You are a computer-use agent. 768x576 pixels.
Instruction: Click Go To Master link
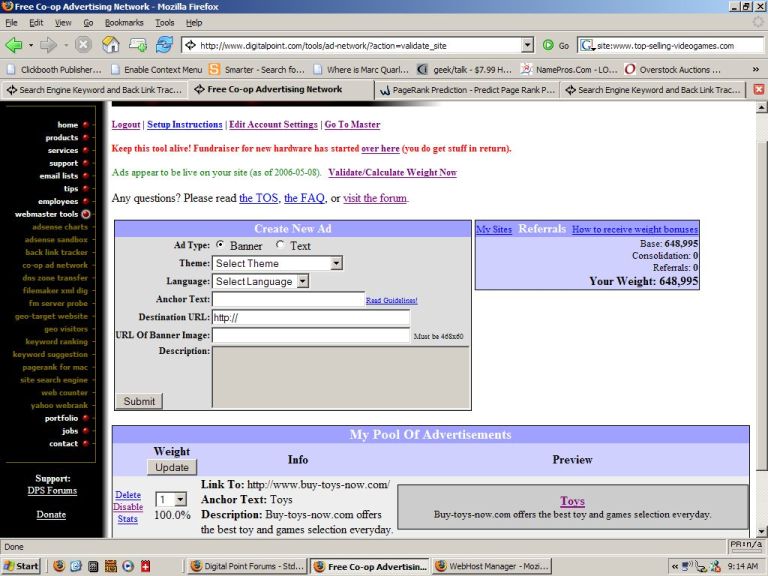352,124
